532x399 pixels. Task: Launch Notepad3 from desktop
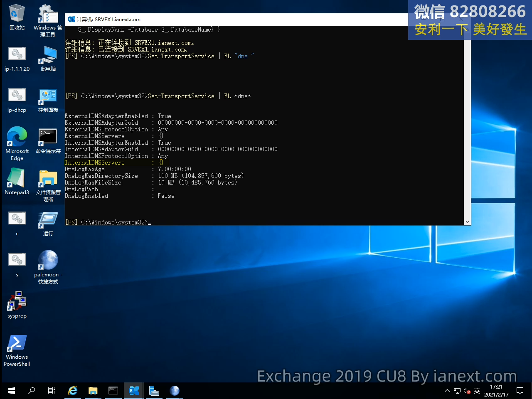point(17,182)
